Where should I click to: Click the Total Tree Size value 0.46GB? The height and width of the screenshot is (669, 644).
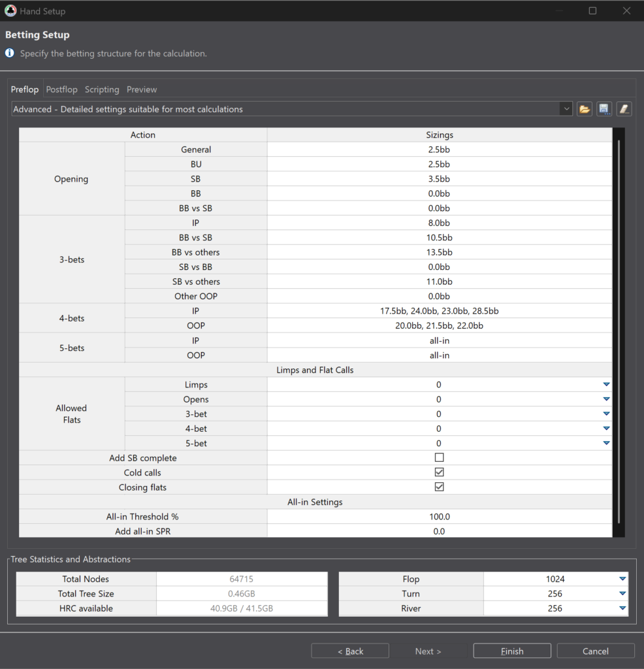click(242, 593)
